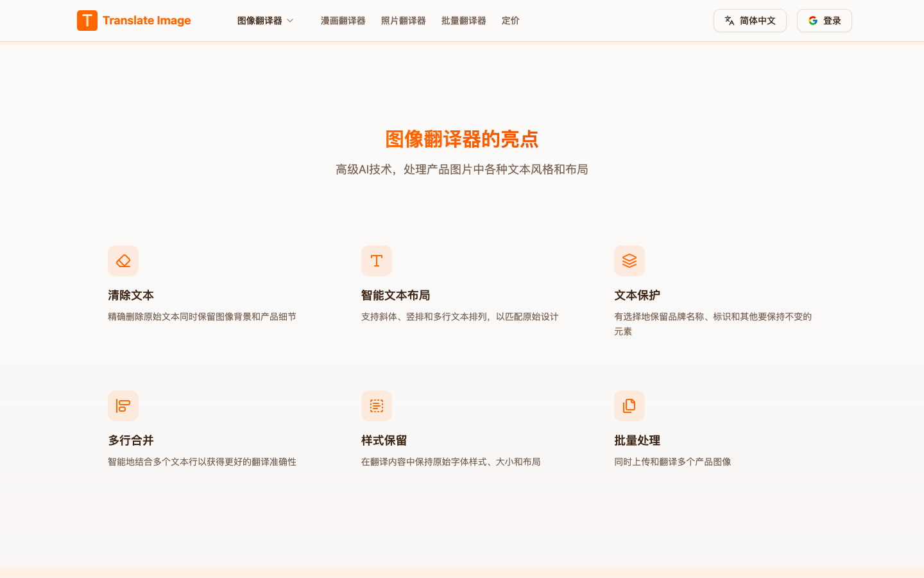
Task: Click the description beginning 在翻译内容中保持原始字体
Action: click(451, 462)
